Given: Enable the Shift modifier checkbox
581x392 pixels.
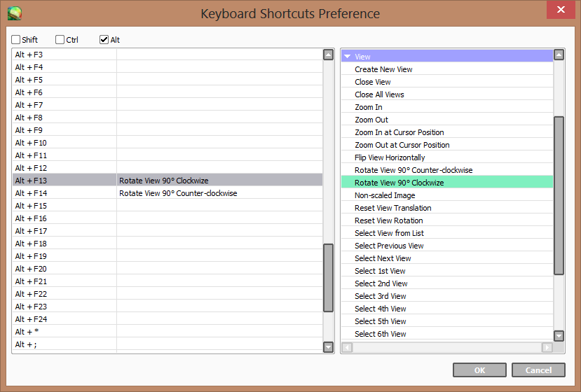Looking at the screenshot, I should pos(16,40).
